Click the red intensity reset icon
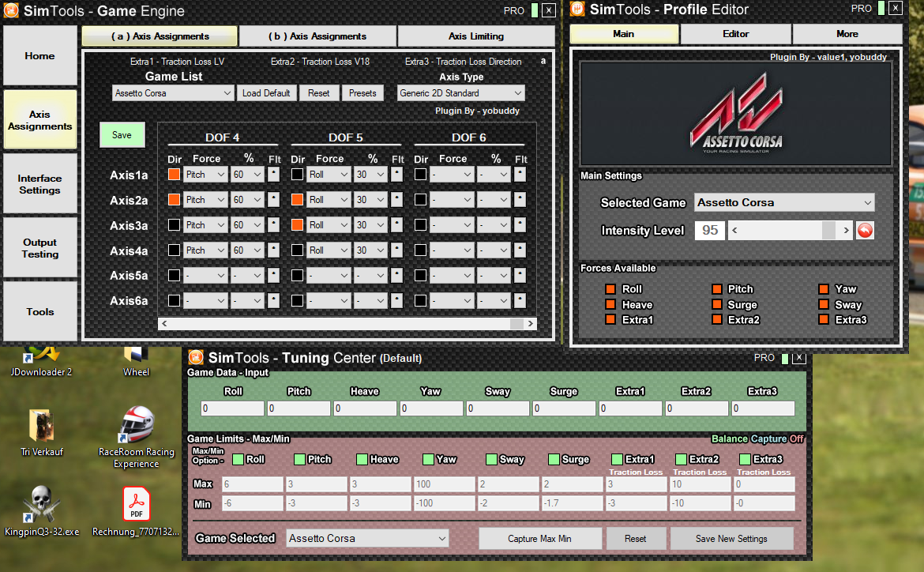Image resolution: width=924 pixels, height=572 pixels. tap(865, 231)
